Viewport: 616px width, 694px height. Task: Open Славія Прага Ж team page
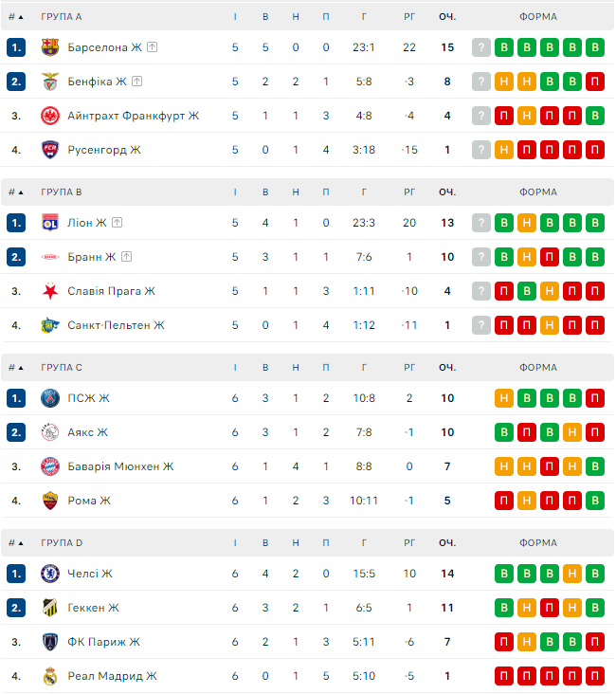[111, 291]
